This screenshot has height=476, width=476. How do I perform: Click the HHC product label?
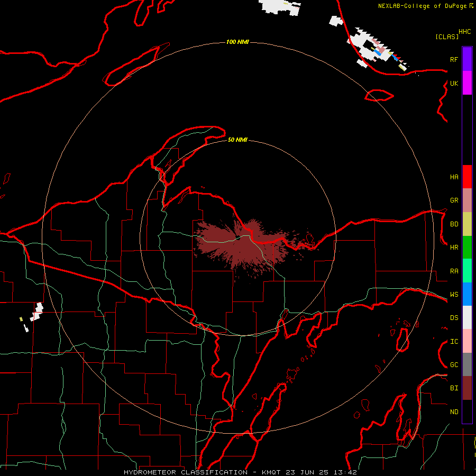pyautogui.click(x=464, y=32)
